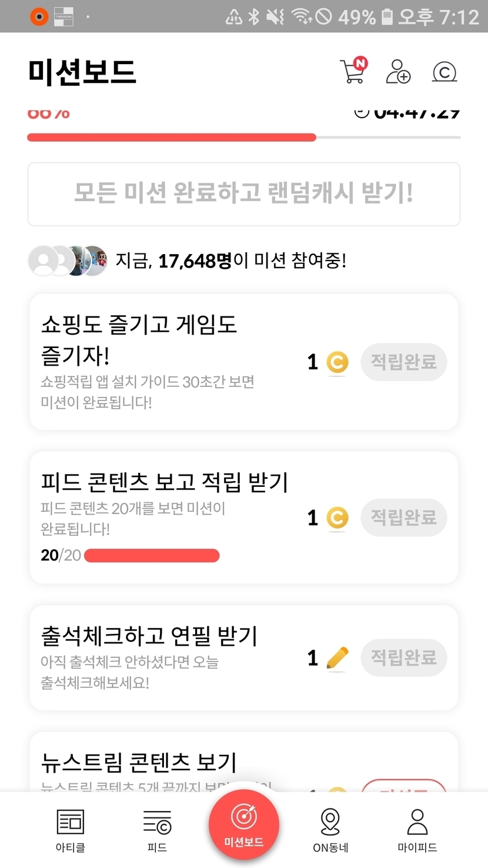Open the cash coin balance icon
The image size is (488, 868).
pos(444,72)
